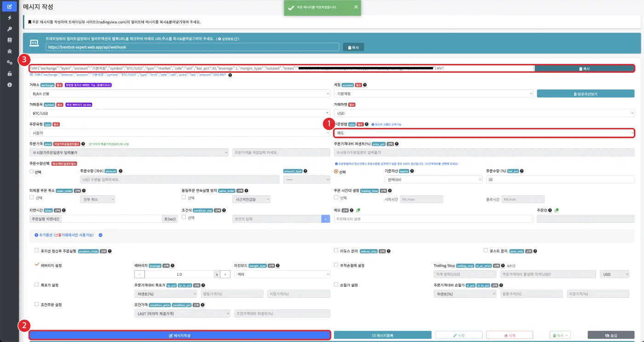
Task: Click the 메모 memo input field
Action: 433,219
